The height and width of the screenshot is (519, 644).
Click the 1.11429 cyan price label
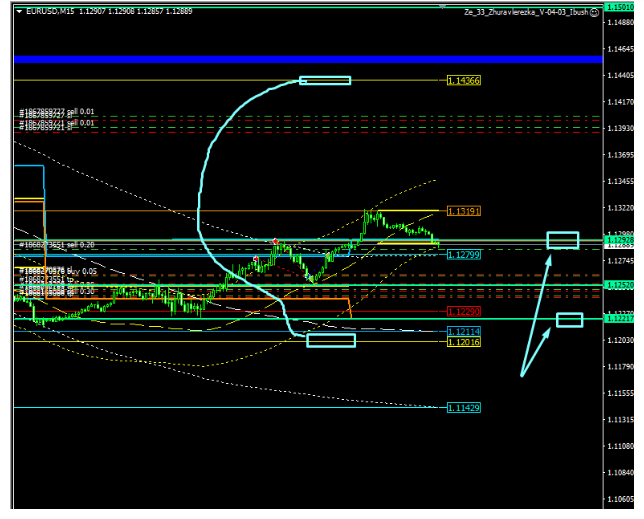click(x=464, y=407)
